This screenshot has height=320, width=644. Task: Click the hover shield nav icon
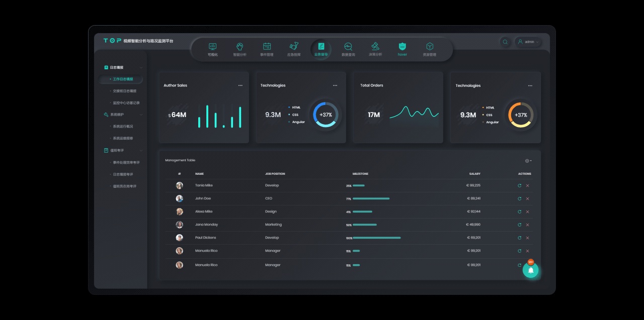402,46
